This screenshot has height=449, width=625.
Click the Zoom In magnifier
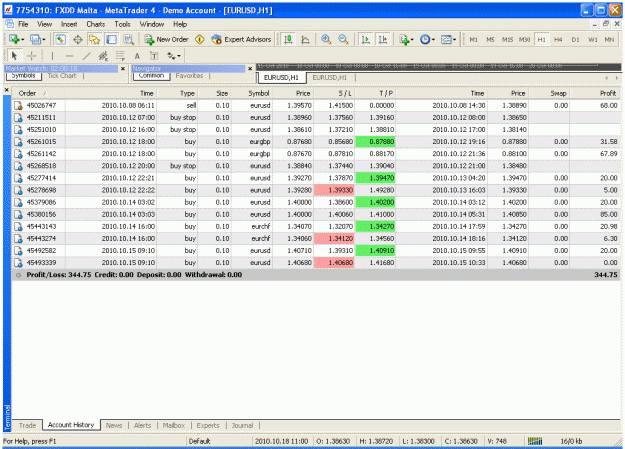pyautogui.click(x=326, y=39)
